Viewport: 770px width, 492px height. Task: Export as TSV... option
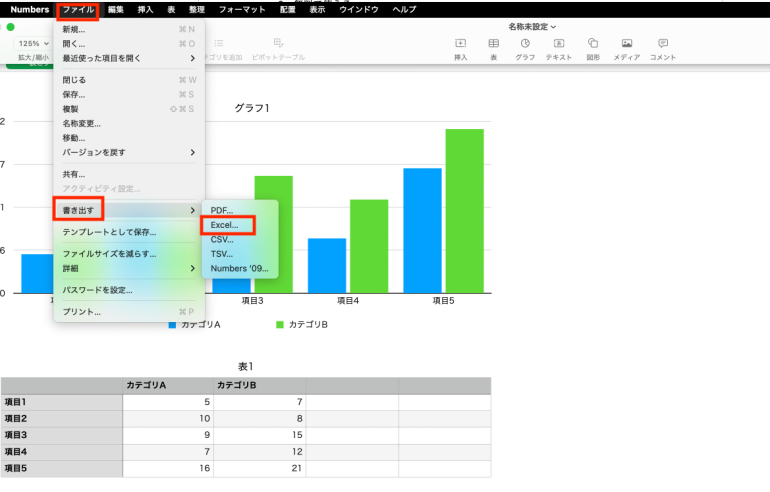tap(240, 254)
